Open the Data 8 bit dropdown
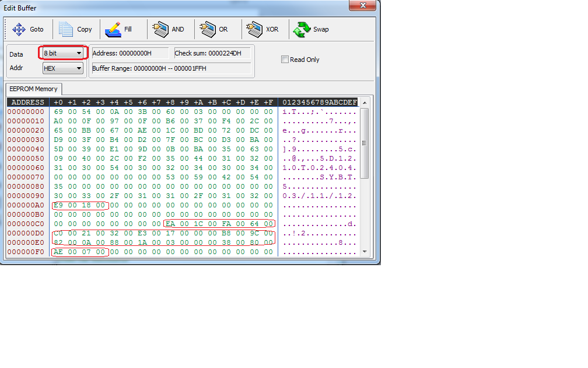 [x=63, y=53]
